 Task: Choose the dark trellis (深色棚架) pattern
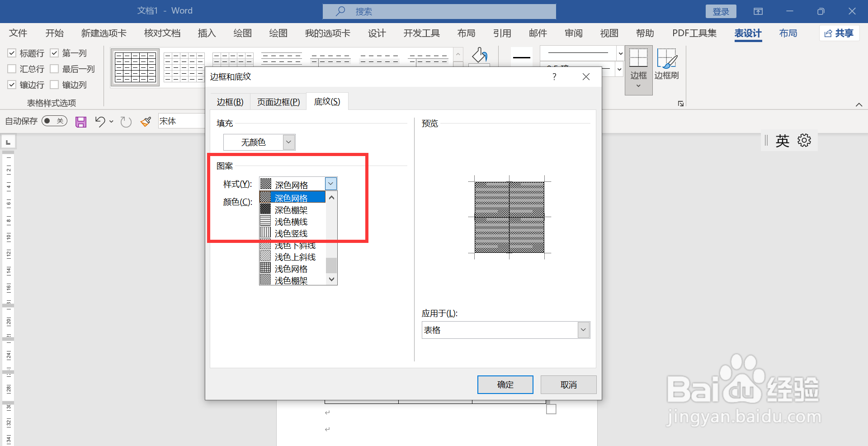click(292, 210)
